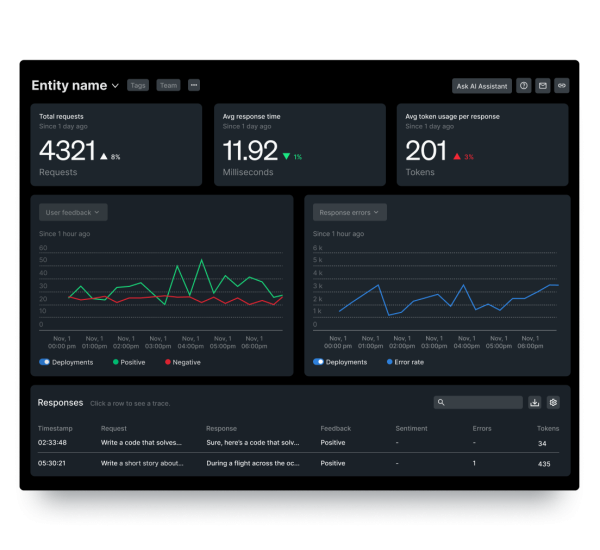Image resolution: width=600 pixels, height=550 pixels.
Task: Click the red Negative legend color dot
Action: click(x=167, y=362)
